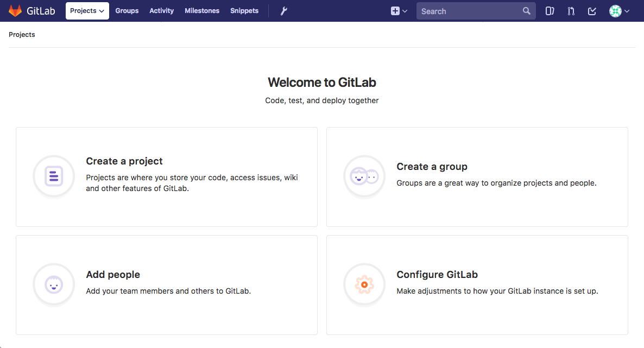Click the search magnifier icon
Image resolution: width=644 pixels, height=348 pixels.
click(526, 11)
